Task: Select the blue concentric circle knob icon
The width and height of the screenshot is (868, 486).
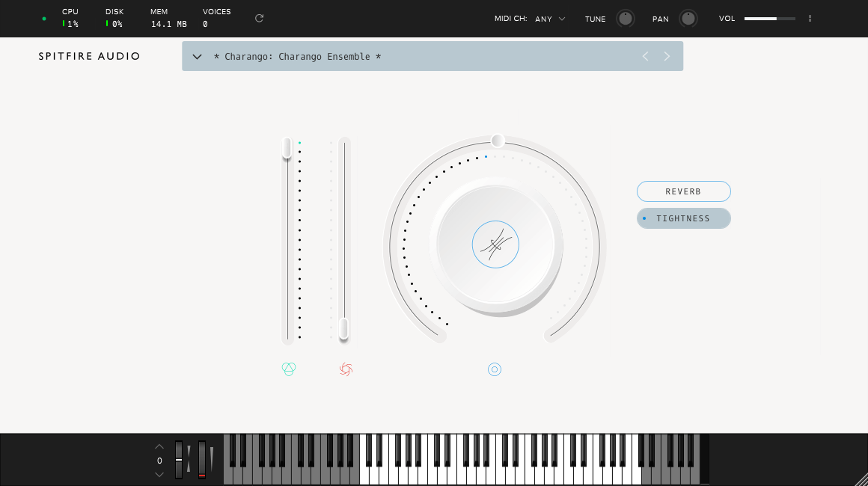Action: (494, 369)
